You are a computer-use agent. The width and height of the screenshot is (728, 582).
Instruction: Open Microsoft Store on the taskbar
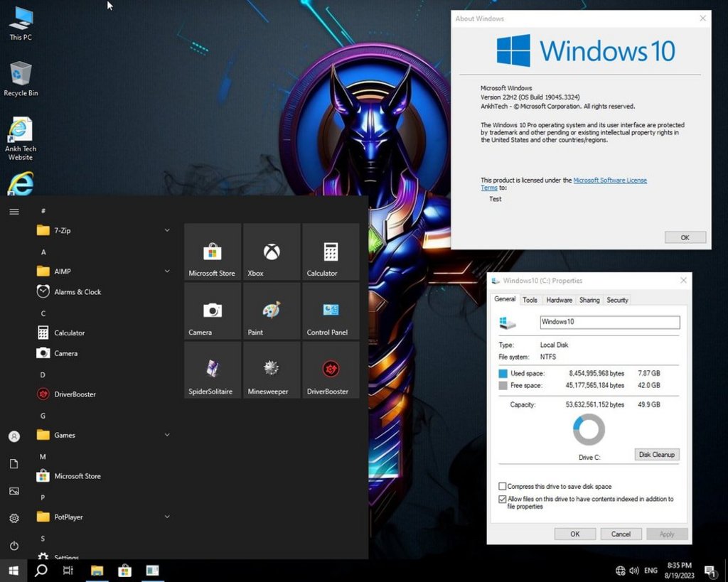[x=124, y=571]
